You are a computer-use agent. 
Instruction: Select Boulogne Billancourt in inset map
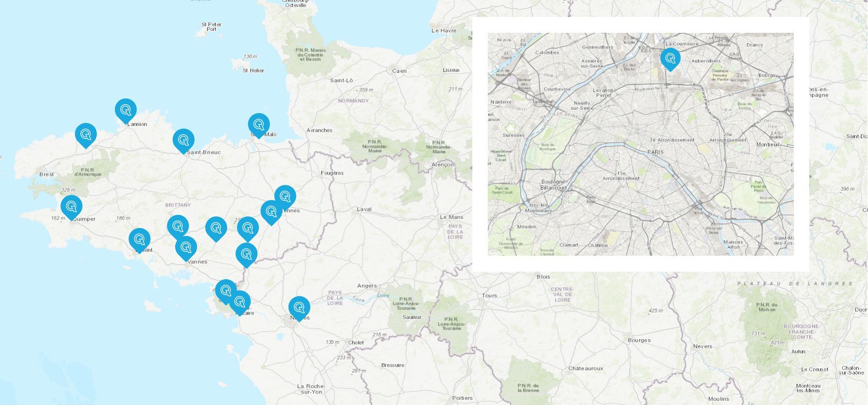click(x=554, y=184)
